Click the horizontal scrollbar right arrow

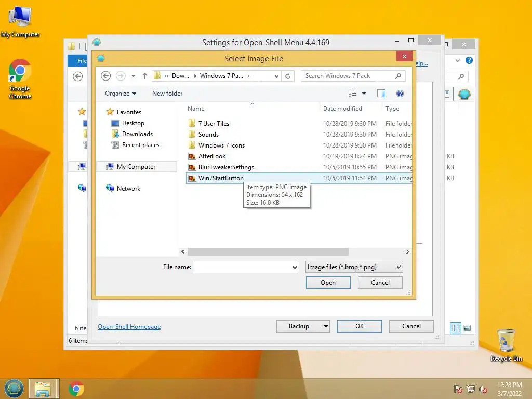click(407, 252)
